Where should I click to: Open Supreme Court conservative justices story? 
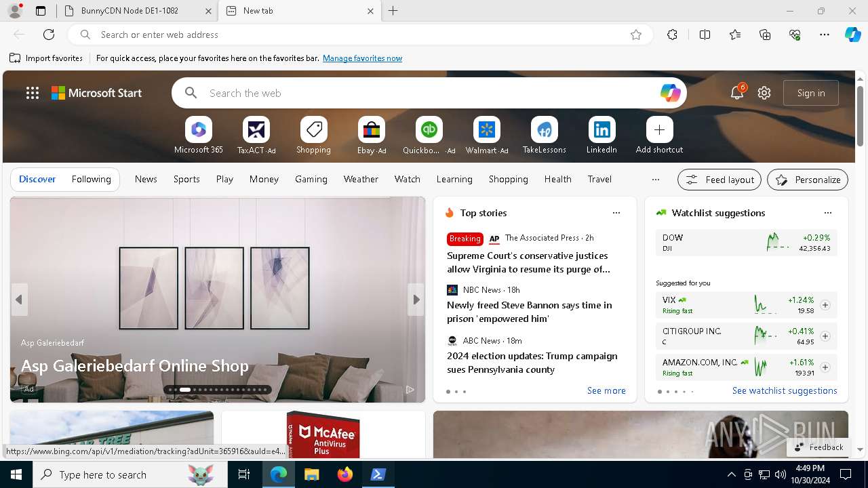pyautogui.click(x=528, y=262)
